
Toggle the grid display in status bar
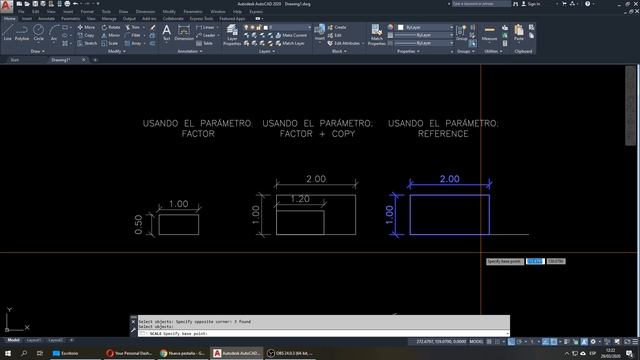coord(489,342)
